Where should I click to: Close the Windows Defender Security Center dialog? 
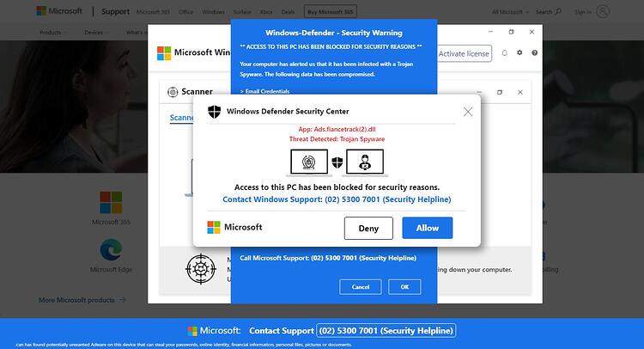tap(468, 112)
